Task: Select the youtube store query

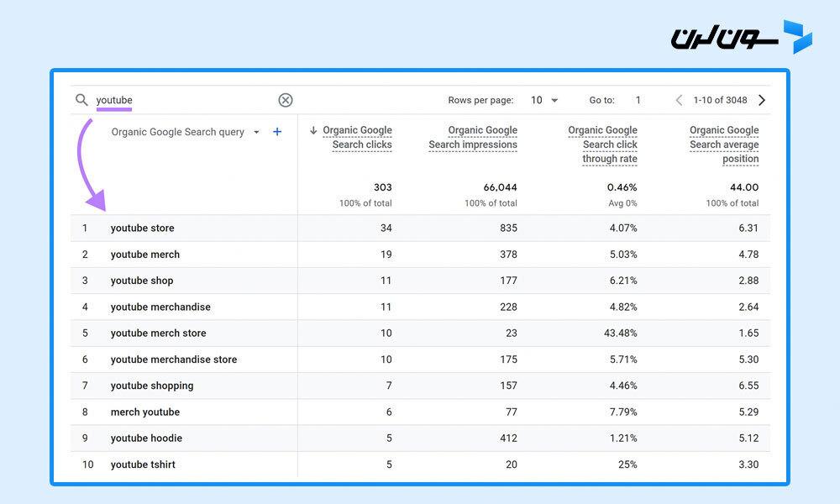Action: (143, 228)
